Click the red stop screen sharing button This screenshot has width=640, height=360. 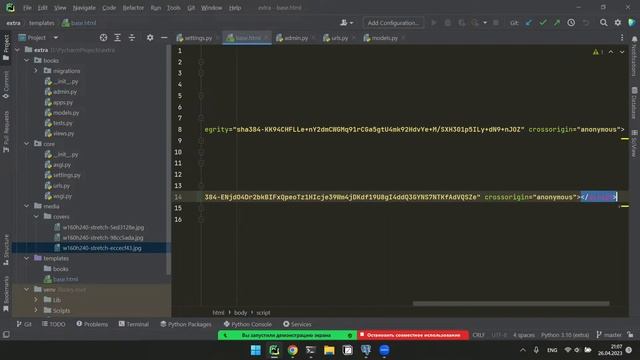(x=413, y=335)
